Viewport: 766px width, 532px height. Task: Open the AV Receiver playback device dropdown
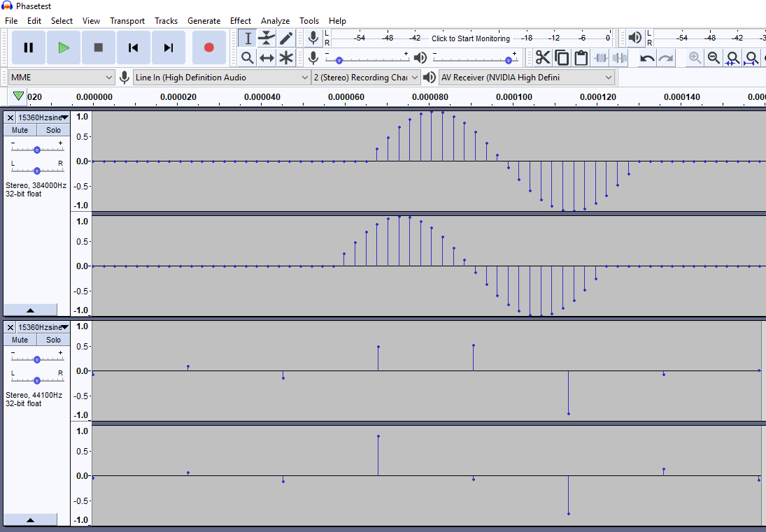coord(527,78)
